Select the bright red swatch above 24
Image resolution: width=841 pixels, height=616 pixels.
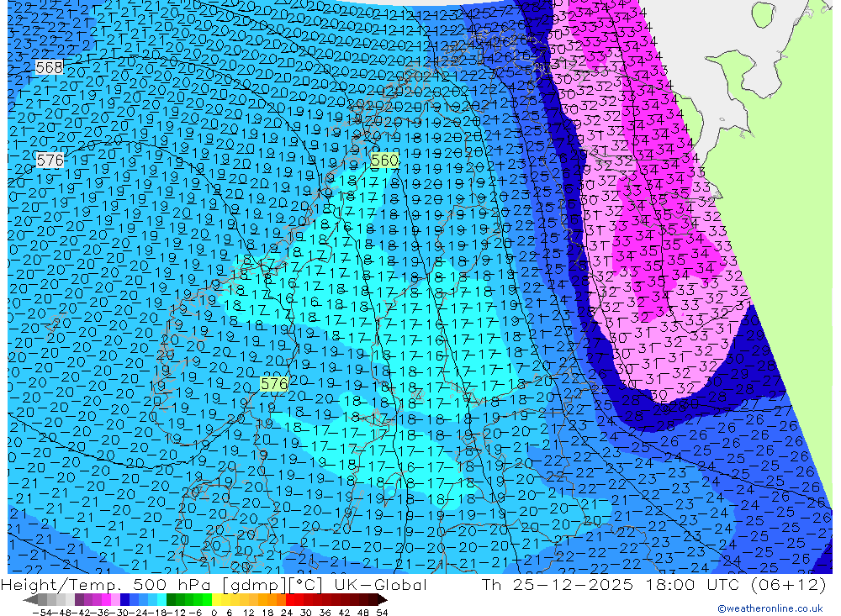(x=290, y=600)
